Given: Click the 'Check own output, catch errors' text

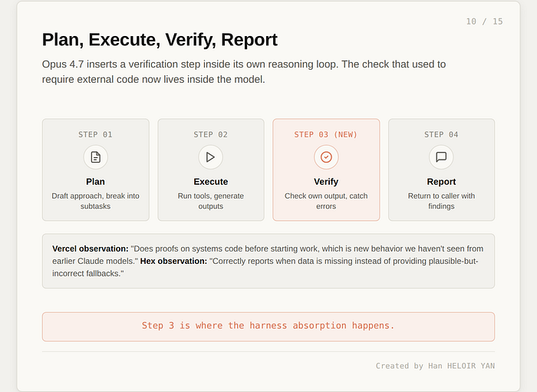Looking at the screenshot, I should [x=326, y=201].
